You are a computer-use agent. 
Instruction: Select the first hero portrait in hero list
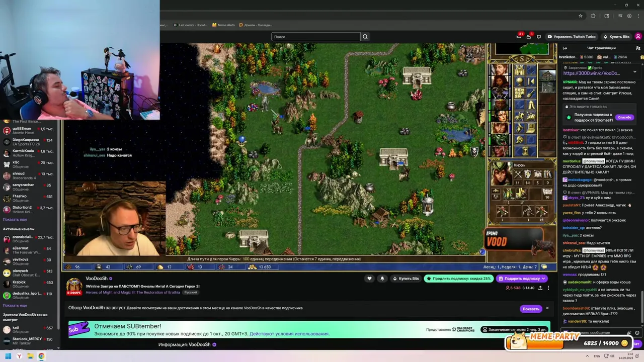(500, 69)
